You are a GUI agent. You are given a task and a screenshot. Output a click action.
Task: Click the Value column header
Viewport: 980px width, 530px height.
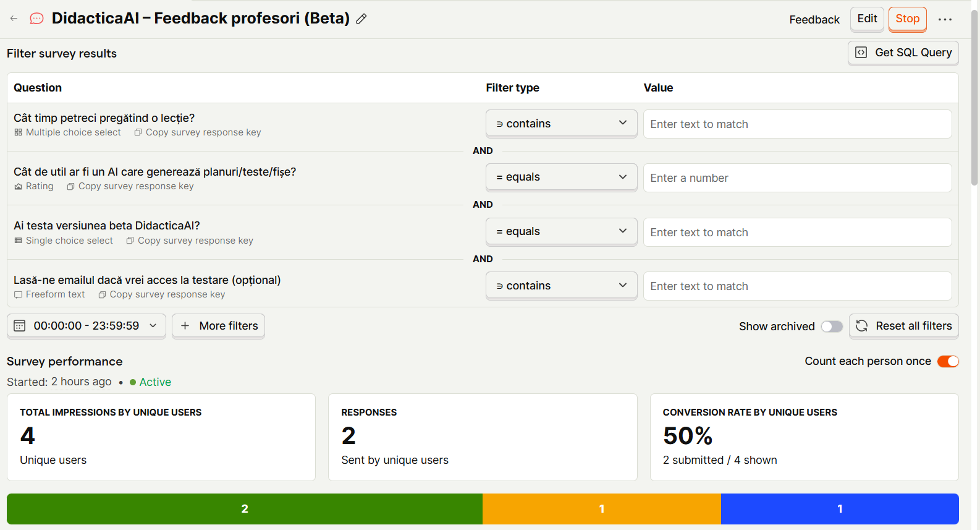point(658,88)
